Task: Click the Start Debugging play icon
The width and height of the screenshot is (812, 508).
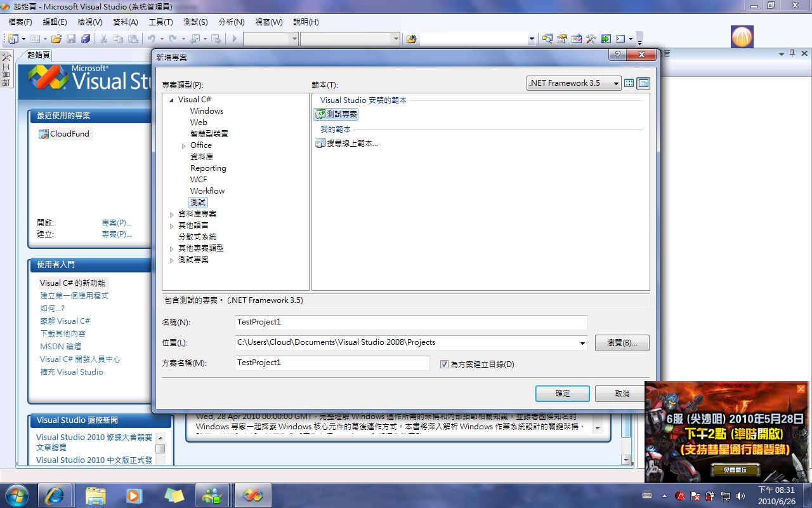Action: click(x=234, y=39)
